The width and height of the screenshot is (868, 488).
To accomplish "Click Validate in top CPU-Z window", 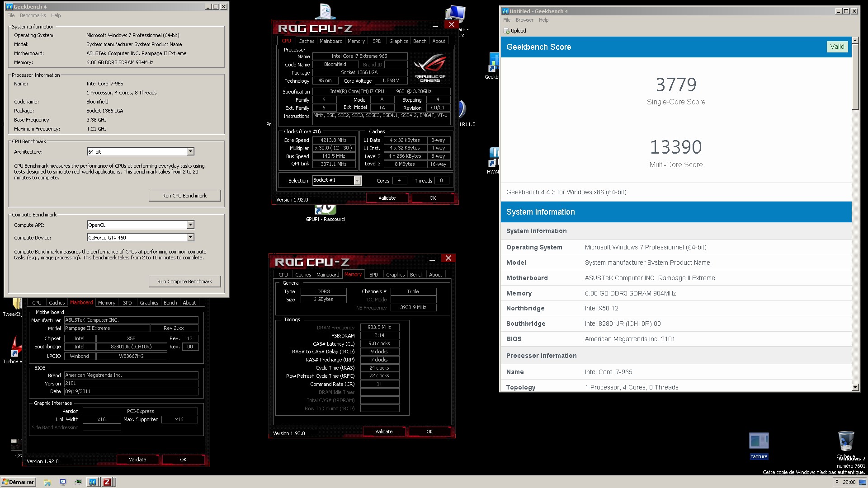I will click(x=387, y=198).
